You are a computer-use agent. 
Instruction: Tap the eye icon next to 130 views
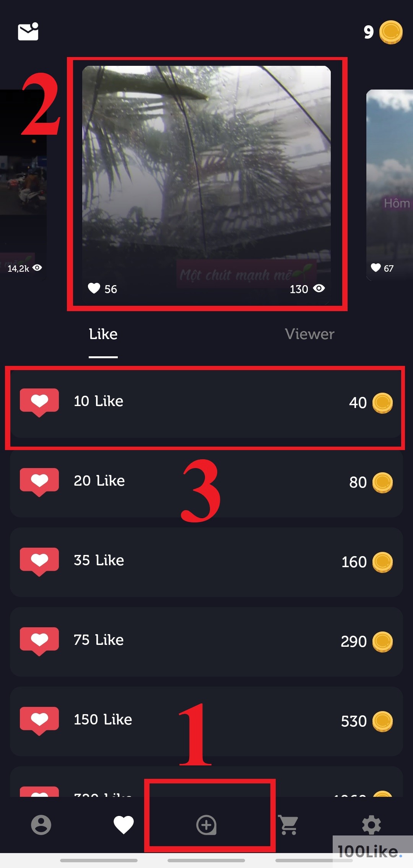tap(319, 288)
